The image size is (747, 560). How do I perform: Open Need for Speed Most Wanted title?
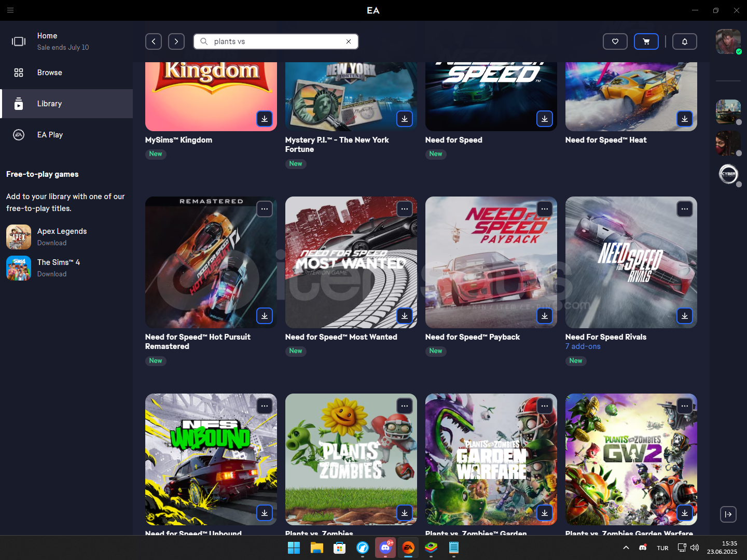point(341,337)
